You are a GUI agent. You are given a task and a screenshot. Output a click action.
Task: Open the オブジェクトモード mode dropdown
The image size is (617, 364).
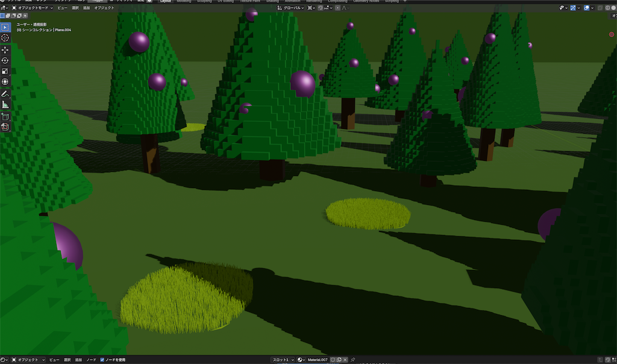[x=33, y=8]
